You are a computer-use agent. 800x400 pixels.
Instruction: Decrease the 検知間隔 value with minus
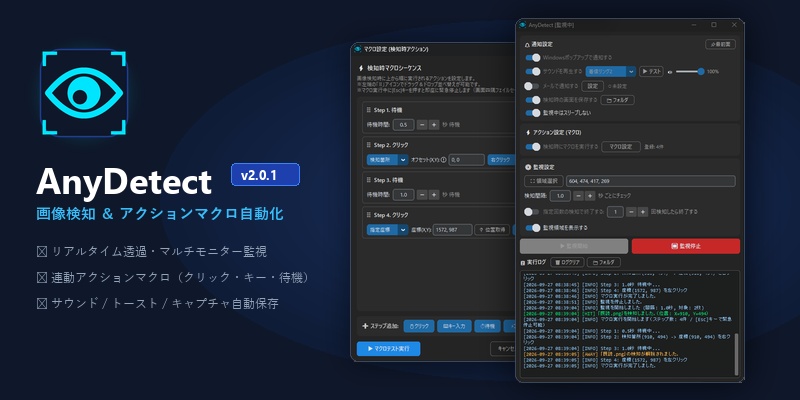578,196
